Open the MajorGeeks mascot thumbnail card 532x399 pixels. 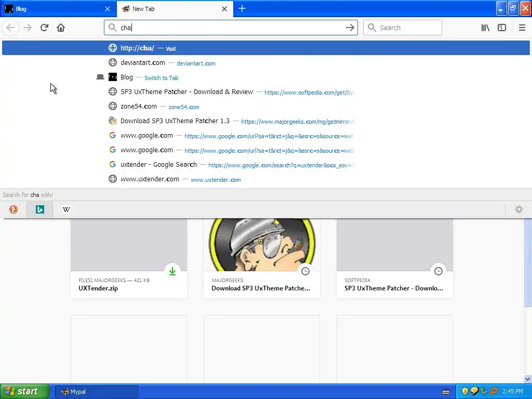[x=262, y=259]
